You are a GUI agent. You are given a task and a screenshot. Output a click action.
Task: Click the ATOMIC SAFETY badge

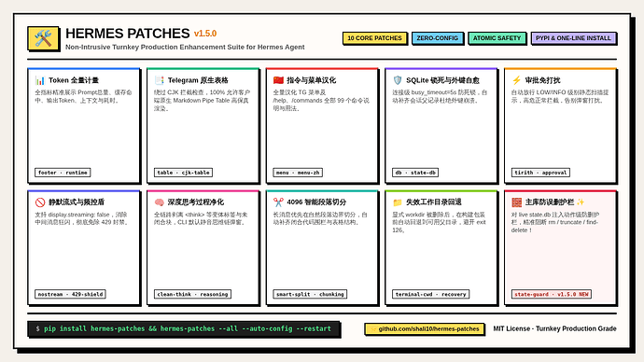click(x=497, y=38)
